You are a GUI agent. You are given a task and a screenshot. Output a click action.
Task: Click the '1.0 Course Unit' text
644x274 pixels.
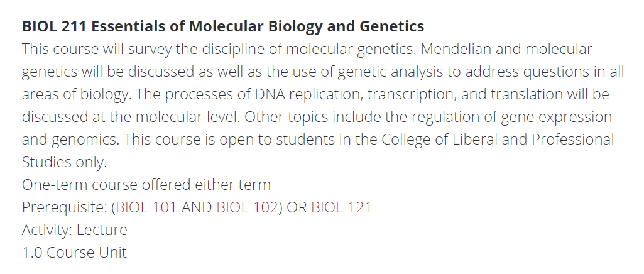[74, 252]
